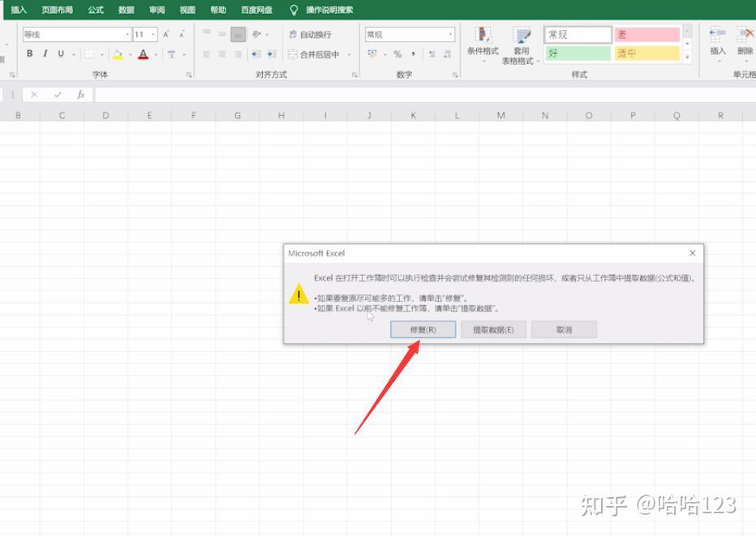The width and height of the screenshot is (756, 536).
Task: Open the font name dropdown 等线
Action: click(x=127, y=34)
